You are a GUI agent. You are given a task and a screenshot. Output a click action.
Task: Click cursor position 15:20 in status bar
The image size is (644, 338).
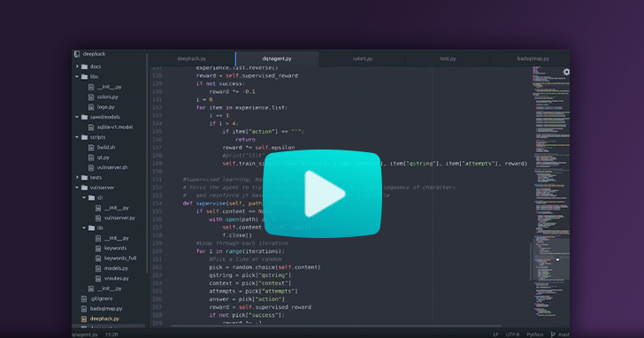point(111,334)
